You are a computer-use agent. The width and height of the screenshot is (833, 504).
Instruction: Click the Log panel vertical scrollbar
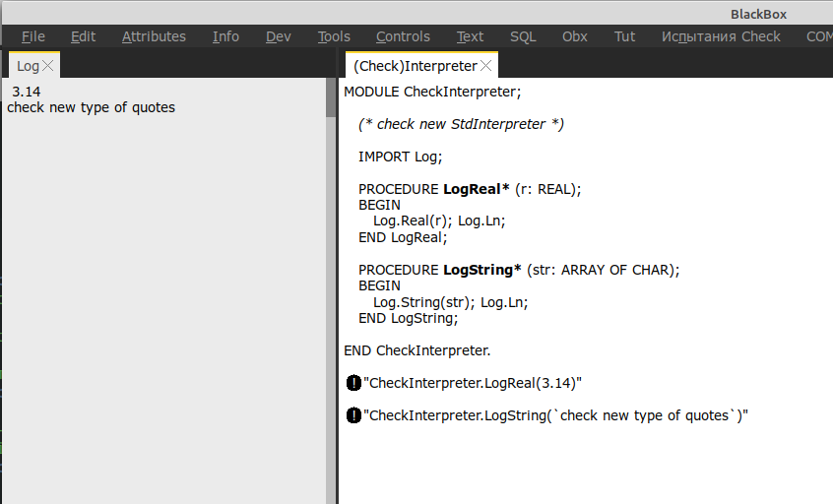coord(331,295)
